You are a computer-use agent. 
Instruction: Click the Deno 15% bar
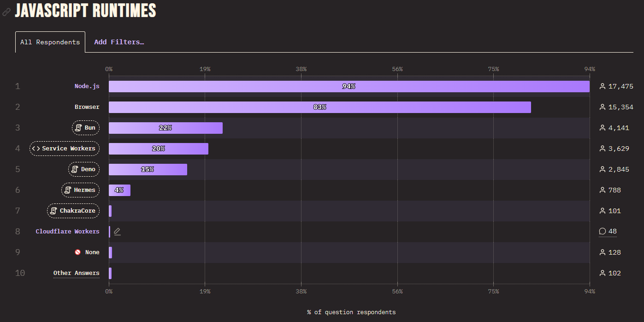[148, 169]
